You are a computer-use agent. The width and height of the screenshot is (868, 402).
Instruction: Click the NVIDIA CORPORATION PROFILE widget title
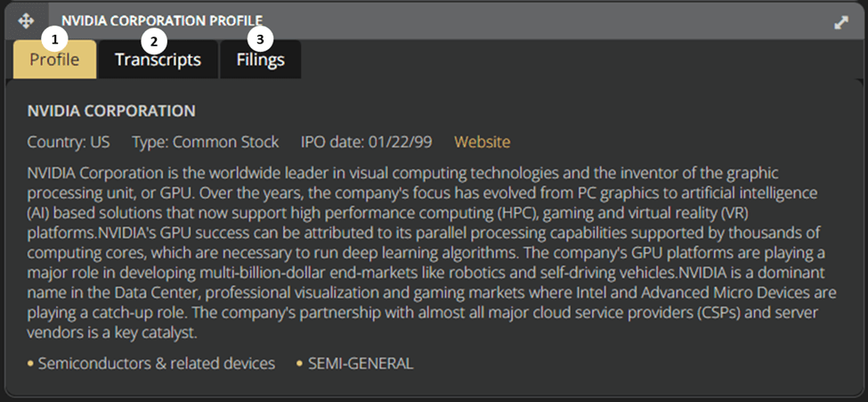click(162, 21)
